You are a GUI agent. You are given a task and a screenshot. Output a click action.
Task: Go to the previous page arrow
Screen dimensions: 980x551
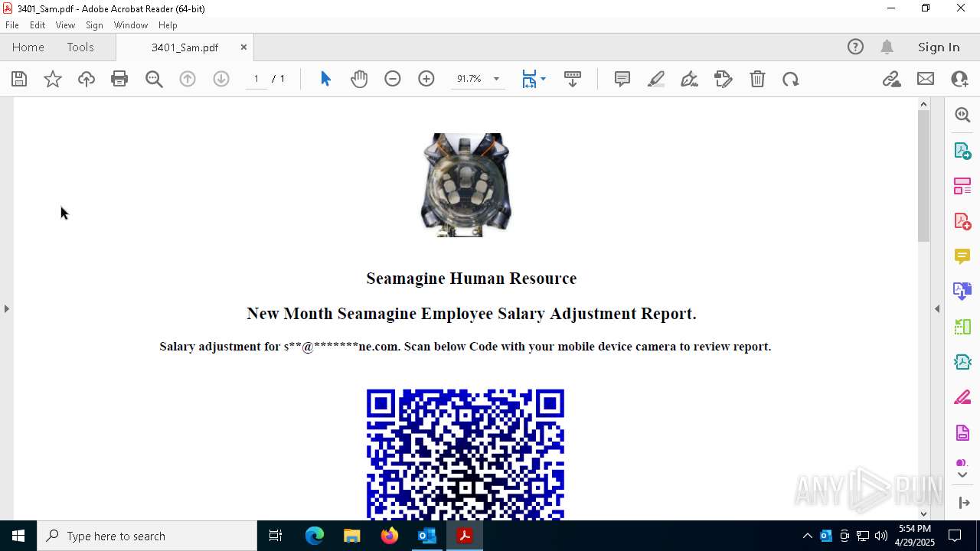click(x=188, y=79)
